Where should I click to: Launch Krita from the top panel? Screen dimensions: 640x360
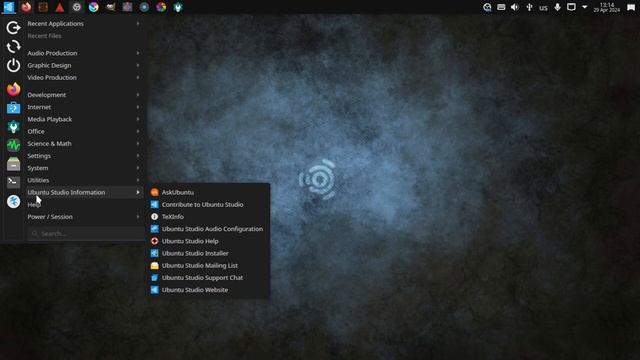pyautogui.click(x=93, y=7)
